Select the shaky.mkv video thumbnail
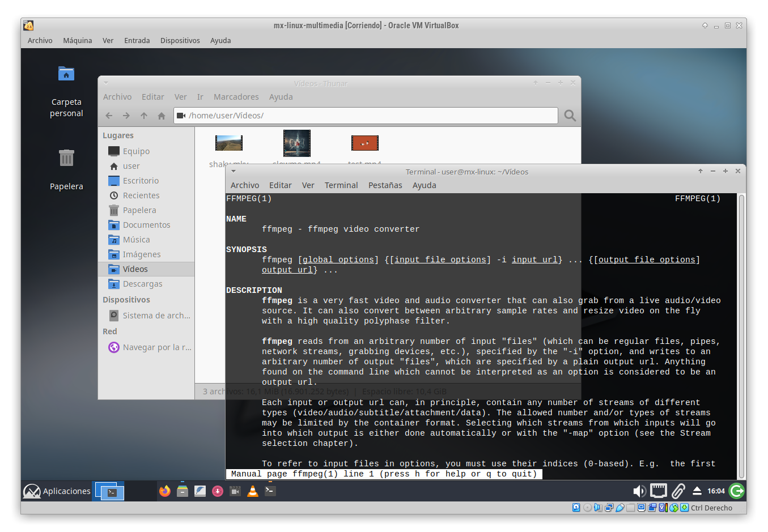This screenshot has width=768, height=532. [x=228, y=143]
